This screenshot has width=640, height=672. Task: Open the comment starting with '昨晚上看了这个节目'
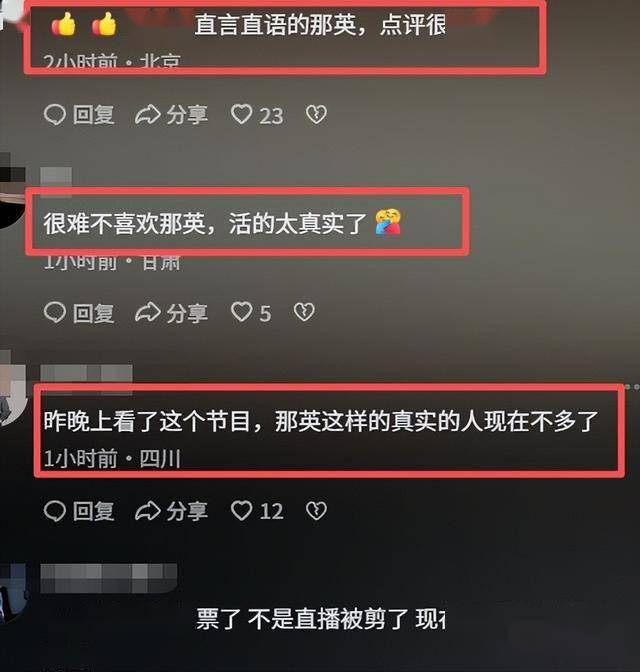(x=321, y=421)
